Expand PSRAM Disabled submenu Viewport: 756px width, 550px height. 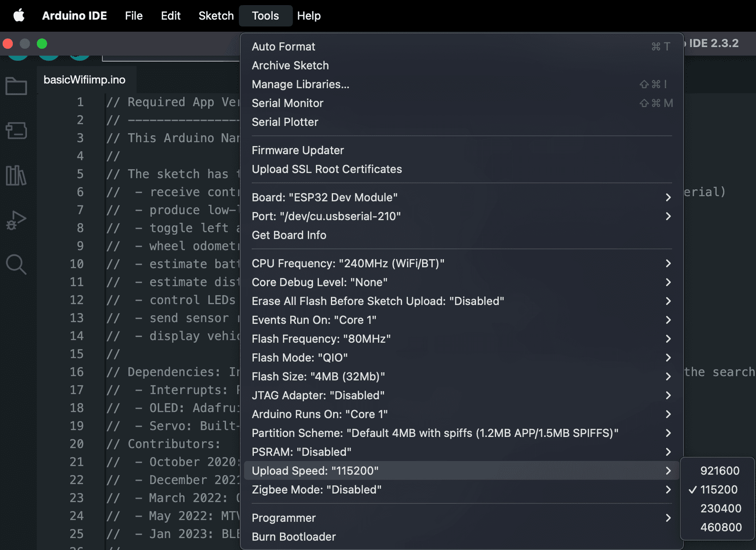point(462,452)
